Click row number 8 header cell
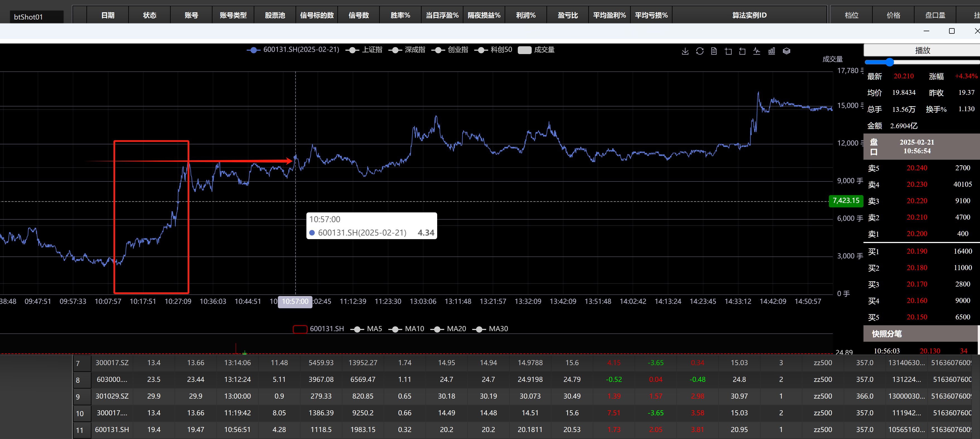 (x=82, y=380)
